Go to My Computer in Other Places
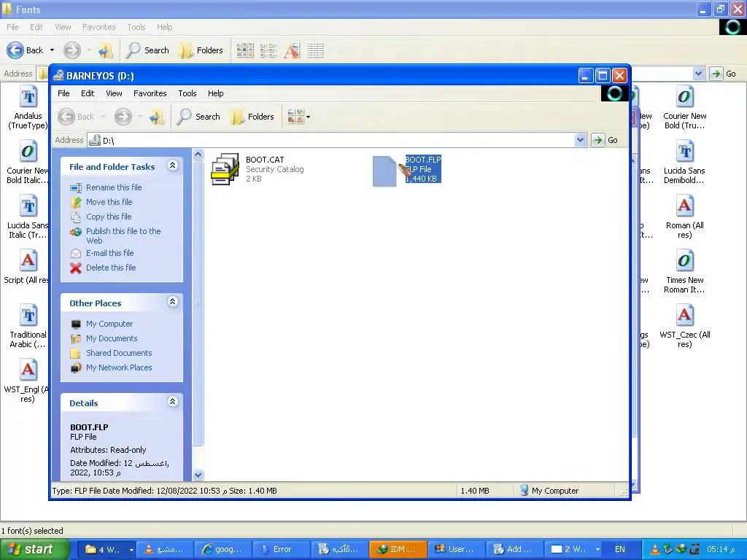This screenshot has width=747, height=560. (109, 324)
